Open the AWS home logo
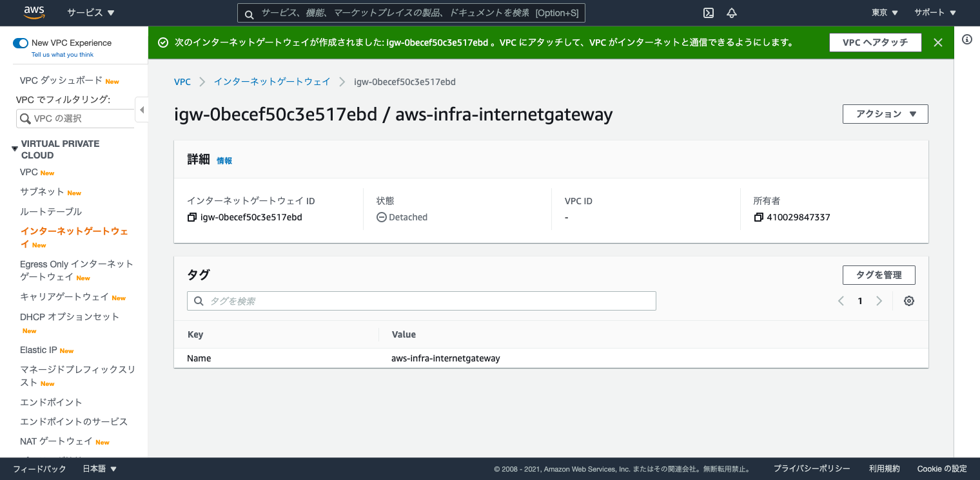This screenshot has width=980, height=480. pos(34,12)
